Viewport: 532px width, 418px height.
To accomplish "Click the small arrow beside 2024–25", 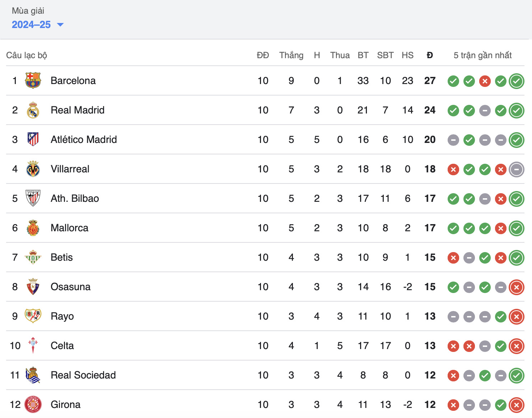I will [x=60, y=25].
